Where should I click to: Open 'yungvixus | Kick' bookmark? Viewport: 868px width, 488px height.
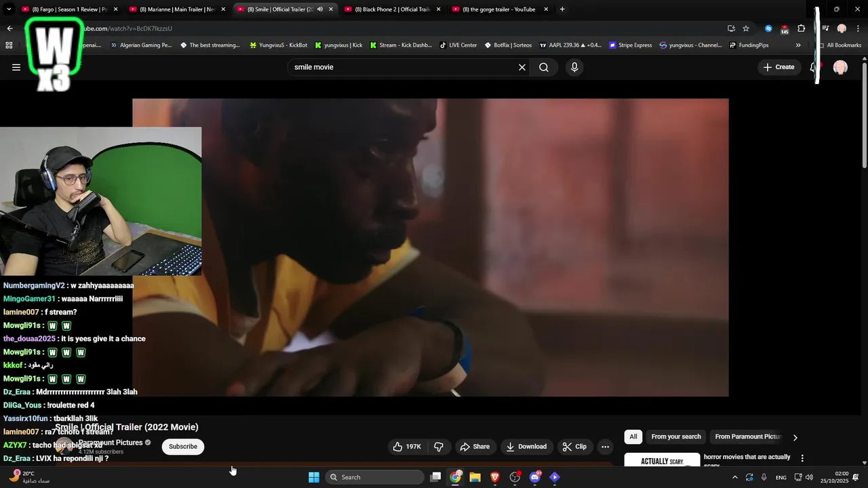click(338, 45)
